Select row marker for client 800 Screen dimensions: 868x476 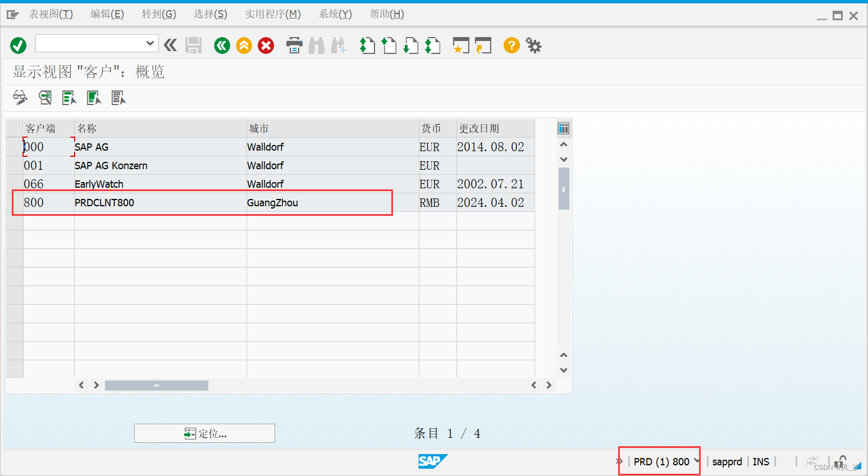pyautogui.click(x=15, y=202)
